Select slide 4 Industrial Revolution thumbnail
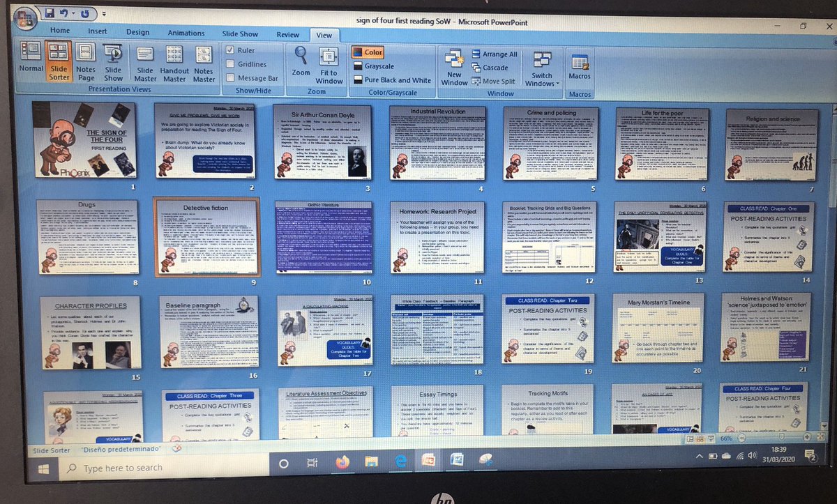The width and height of the screenshot is (837, 504). pos(438,145)
